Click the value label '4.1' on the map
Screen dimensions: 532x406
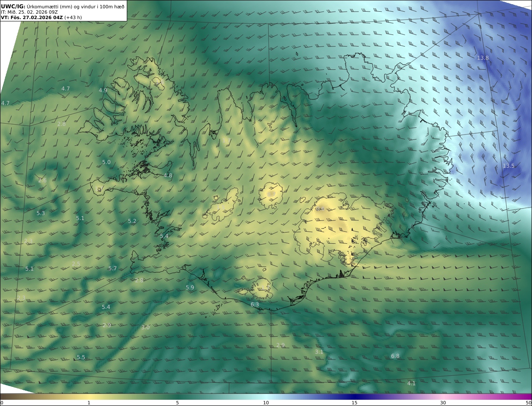411,383
